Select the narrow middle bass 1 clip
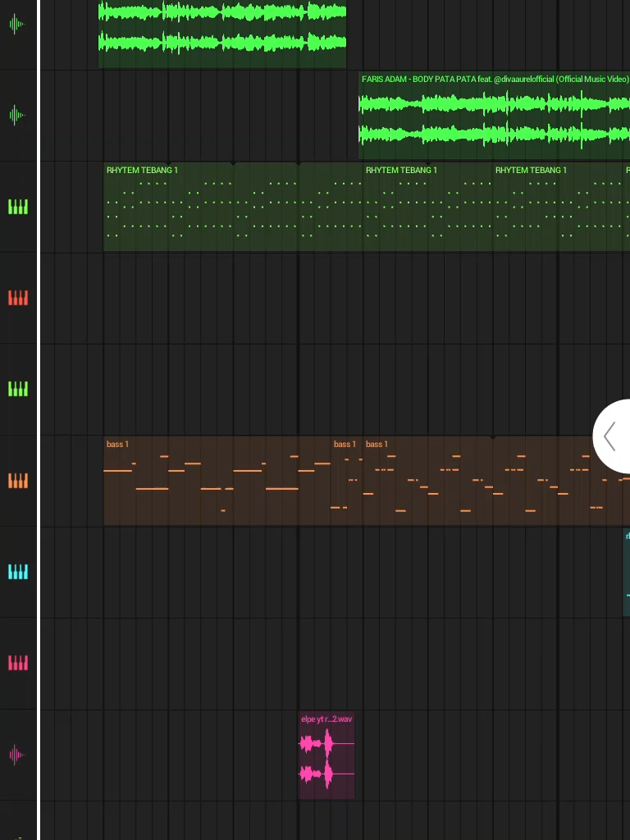This screenshot has height=840, width=630. (x=346, y=481)
